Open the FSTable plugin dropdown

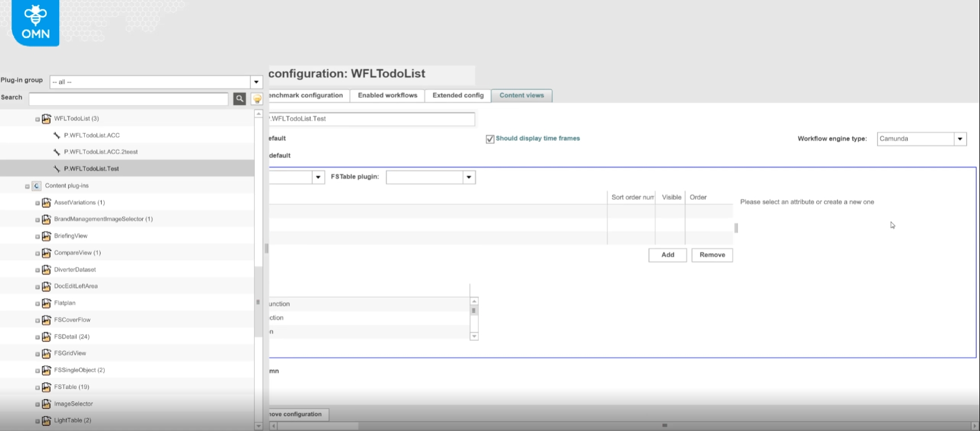pyautogui.click(x=469, y=178)
